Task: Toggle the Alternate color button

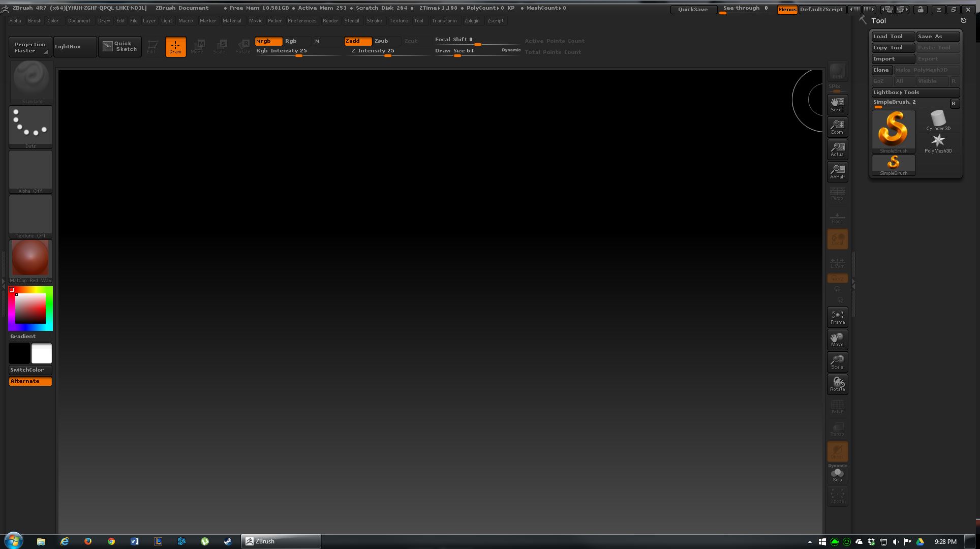Action: pos(30,381)
